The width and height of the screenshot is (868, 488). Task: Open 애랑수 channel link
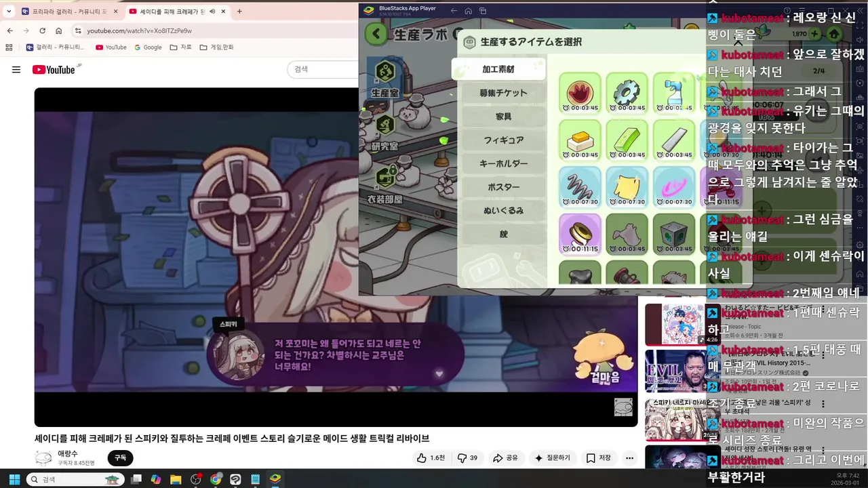(68, 453)
